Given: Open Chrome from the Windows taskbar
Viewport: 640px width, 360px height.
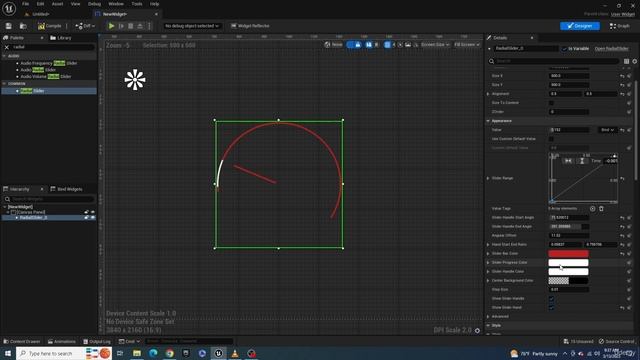Looking at the screenshot, I should pos(169,353).
